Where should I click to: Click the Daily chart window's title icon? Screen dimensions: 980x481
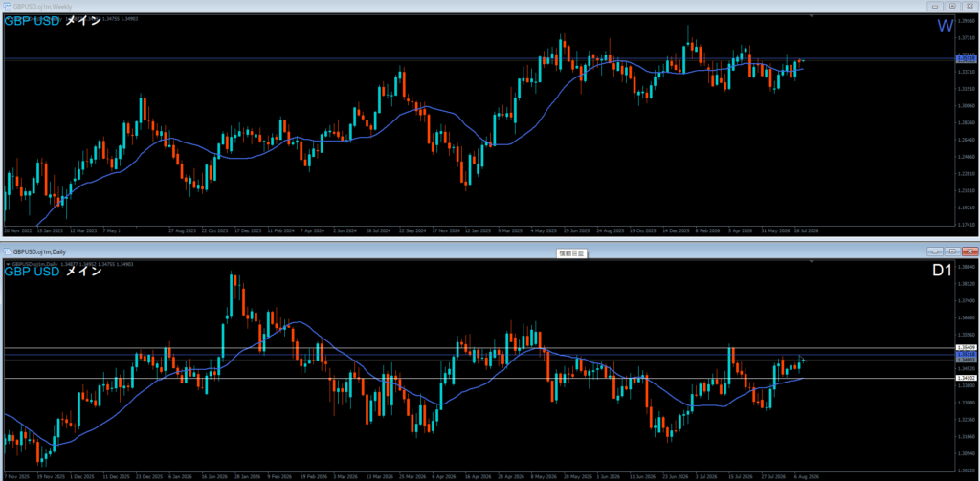7,251
